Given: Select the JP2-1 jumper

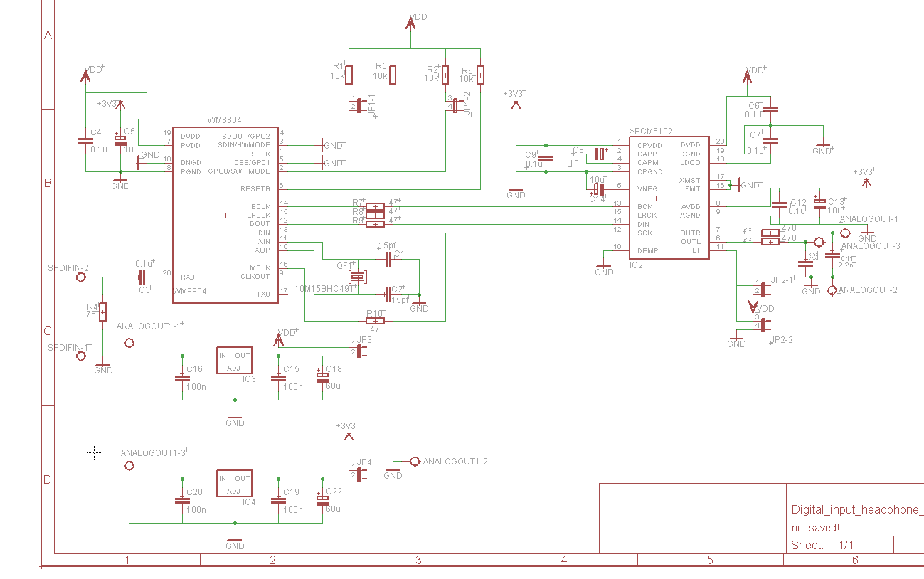Looking at the screenshot, I should click(765, 289).
